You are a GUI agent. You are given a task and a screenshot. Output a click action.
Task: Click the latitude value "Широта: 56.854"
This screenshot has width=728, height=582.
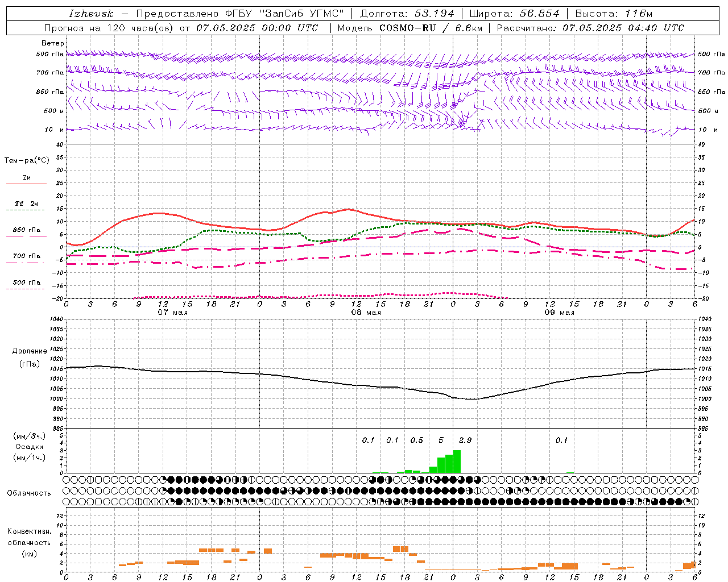[x=514, y=14]
